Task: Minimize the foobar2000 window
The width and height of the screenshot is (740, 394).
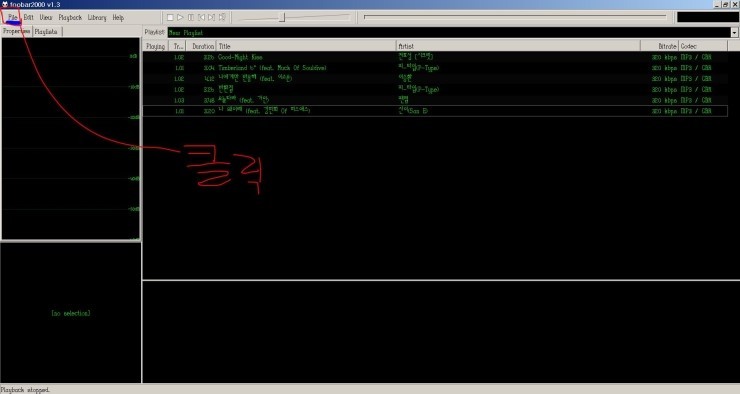Action: point(717,4)
